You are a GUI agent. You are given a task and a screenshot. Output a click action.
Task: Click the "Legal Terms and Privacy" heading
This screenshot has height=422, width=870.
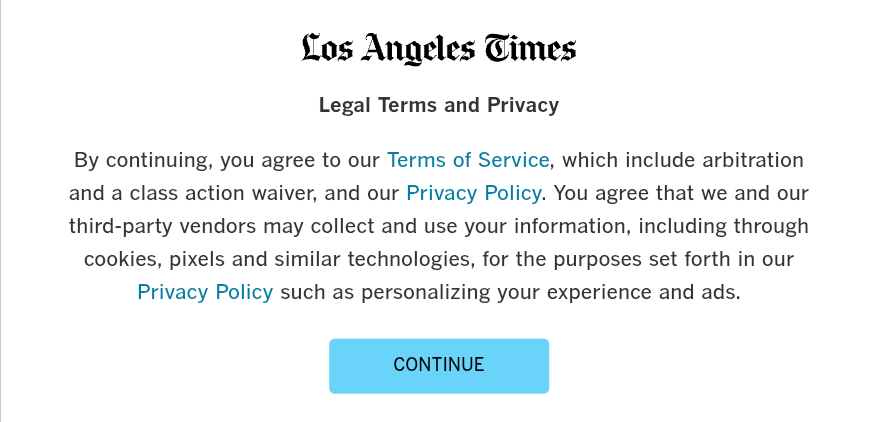click(438, 105)
